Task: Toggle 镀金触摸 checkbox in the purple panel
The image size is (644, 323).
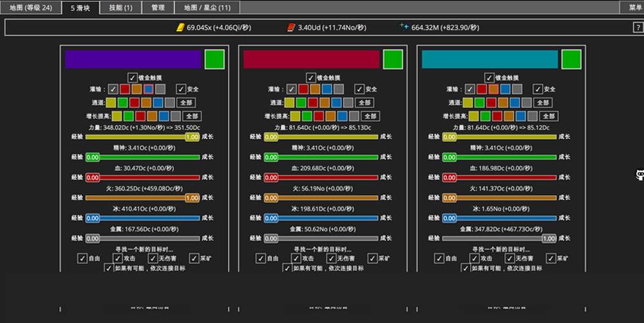Action: coord(132,77)
